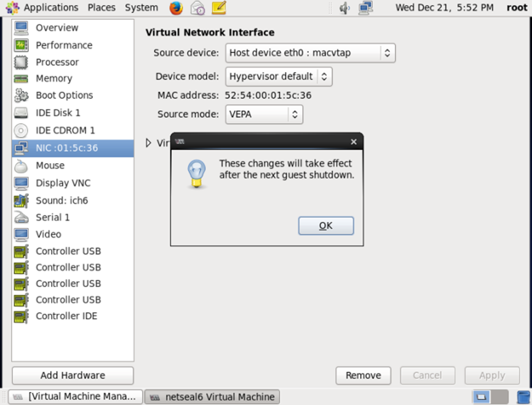The width and height of the screenshot is (532, 405).
Task: Click the dialog's window menu icon
Action: (x=180, y=142)
